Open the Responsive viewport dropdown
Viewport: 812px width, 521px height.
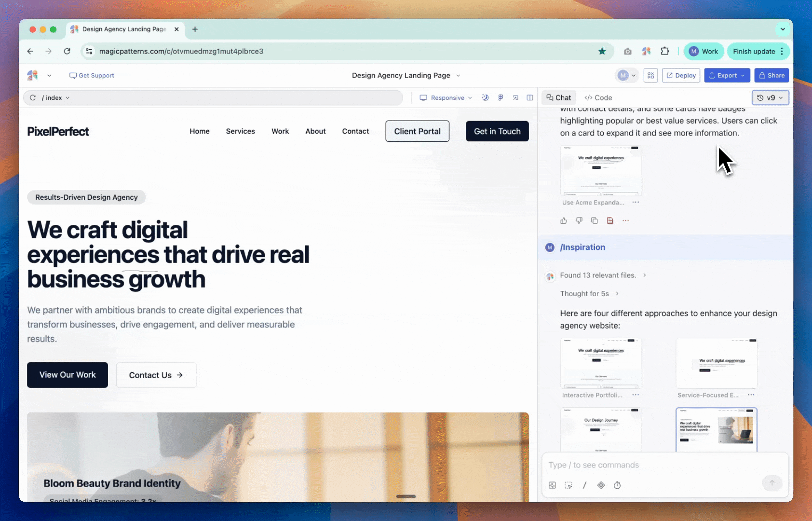pos(446,97)
